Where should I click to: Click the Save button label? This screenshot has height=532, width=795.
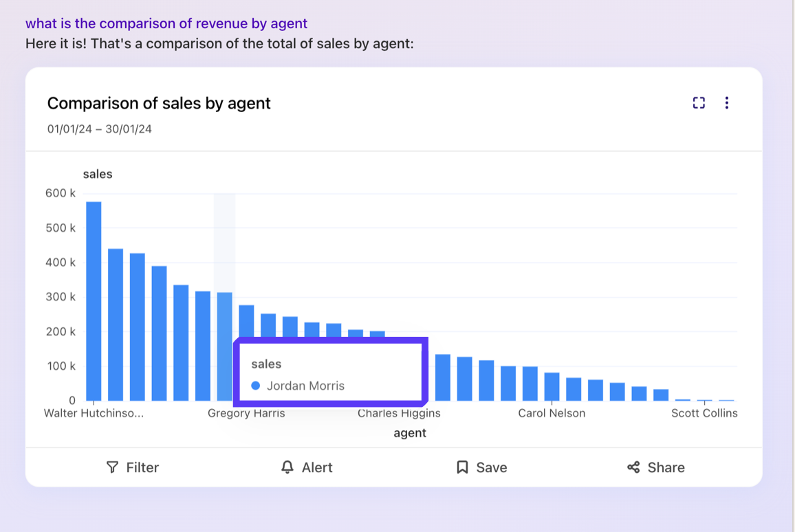(491, 467)
